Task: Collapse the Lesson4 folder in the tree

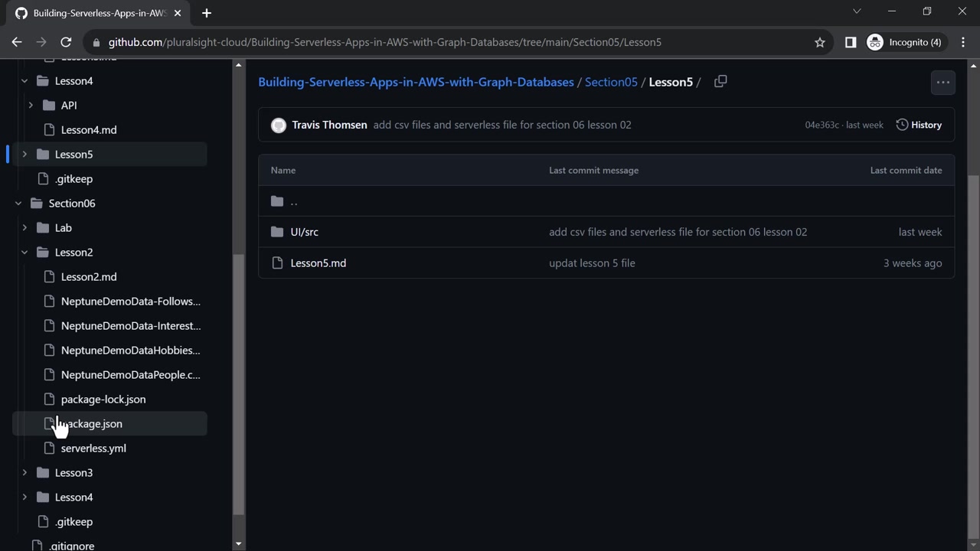Action: coord(24,81)
